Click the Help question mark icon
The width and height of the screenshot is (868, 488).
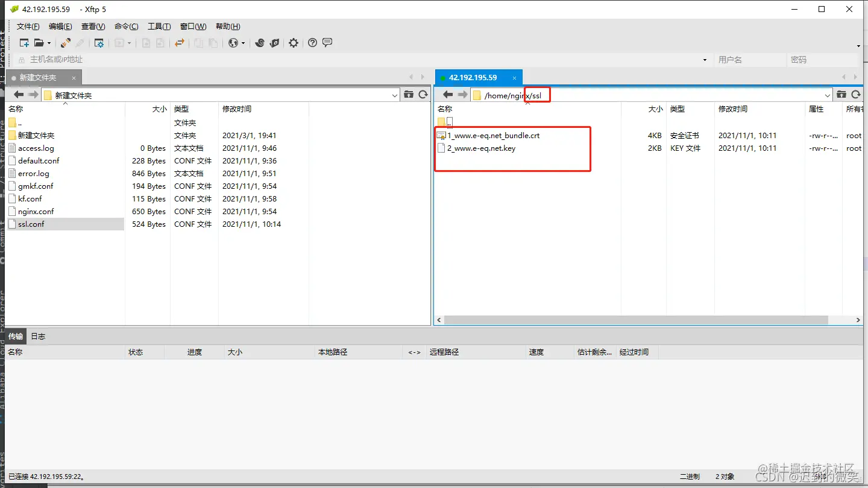tap(312, 43)
